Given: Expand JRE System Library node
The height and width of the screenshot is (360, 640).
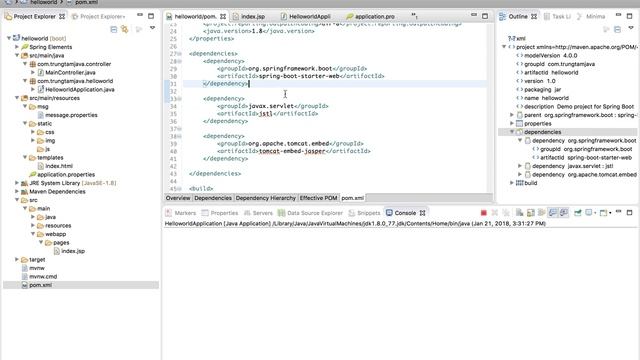Looking at the screenshot, I should point(17,183).
